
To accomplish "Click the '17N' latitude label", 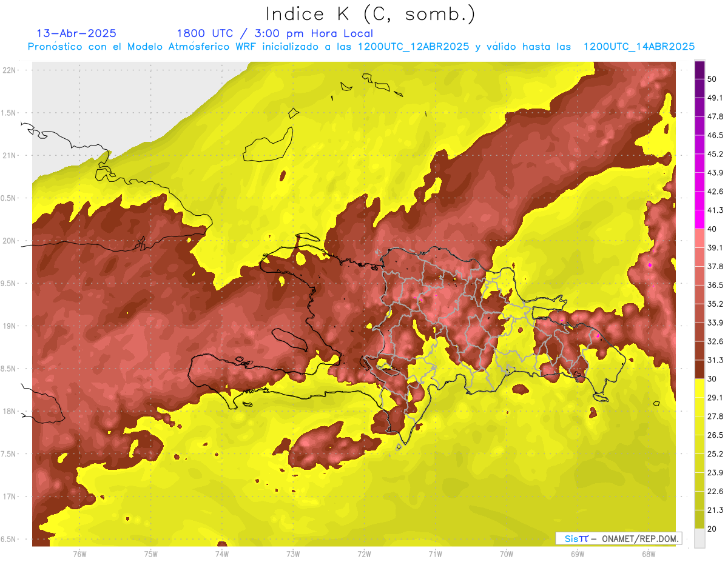I will 9,497.
